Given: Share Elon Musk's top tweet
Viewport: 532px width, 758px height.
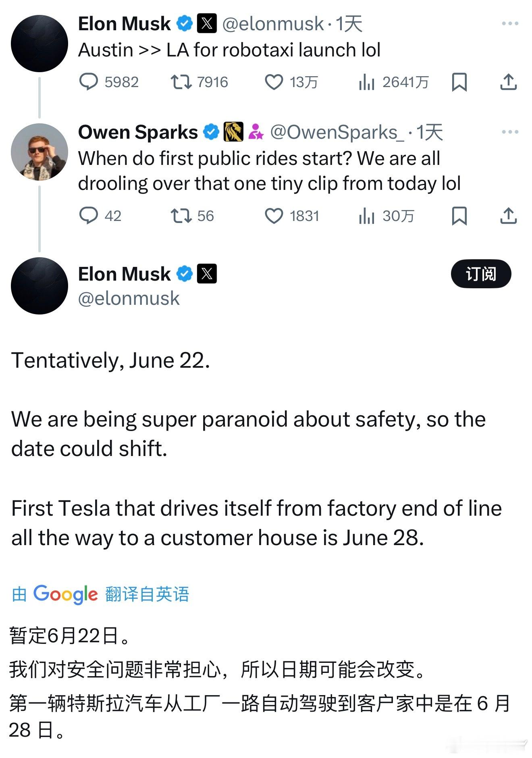Looking at the screenshot, I should [x=509, y=82].
